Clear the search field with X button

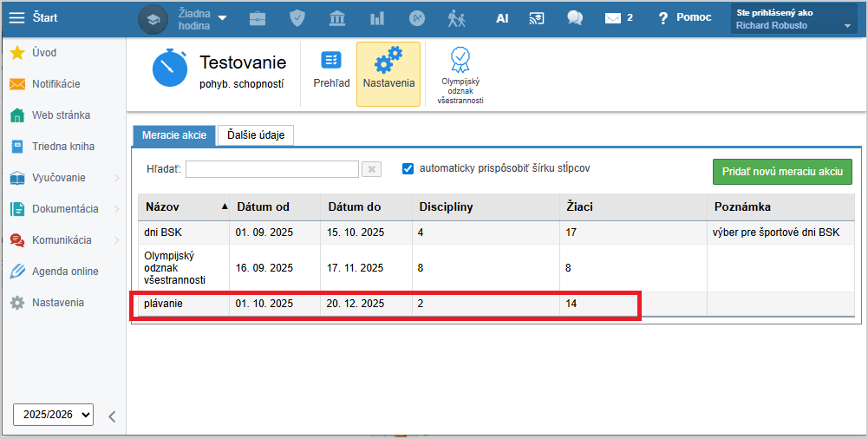(x=371, y=169)
